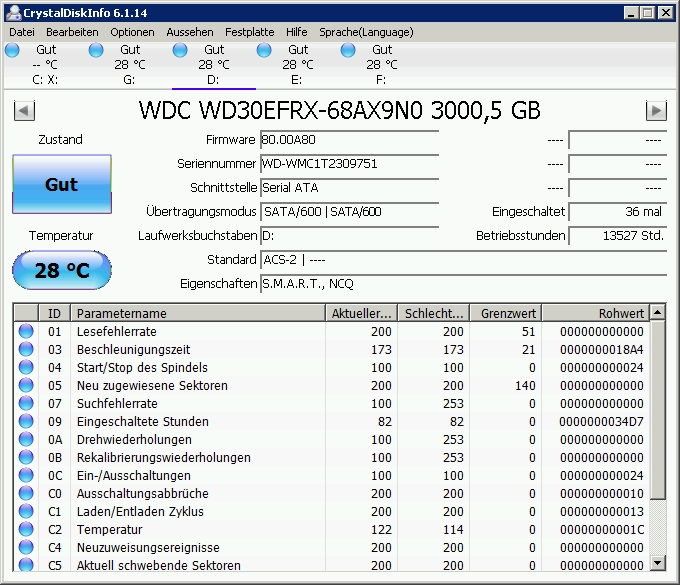Click the Betriebsstunden field 13527 Std.
The width and height of the screenshot is (680, 585).
pyautogui.click(x=618, y=236)
